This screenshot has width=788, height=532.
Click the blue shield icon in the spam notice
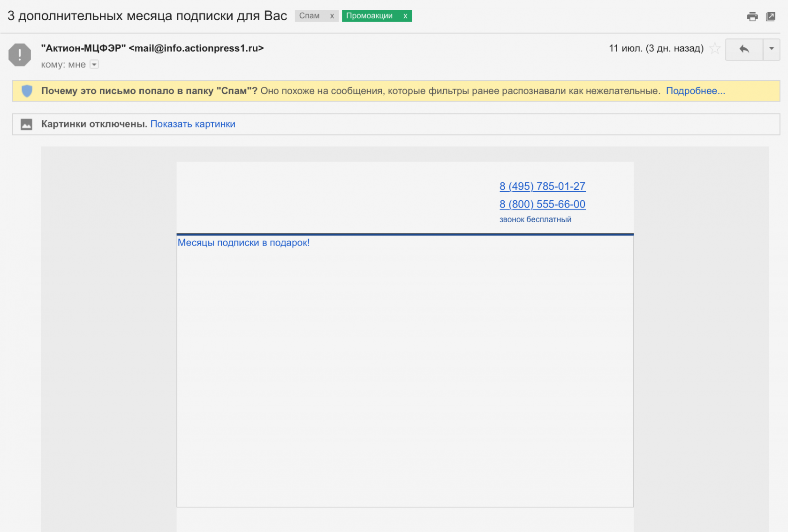pyautogui.click(x=27, y=91)
